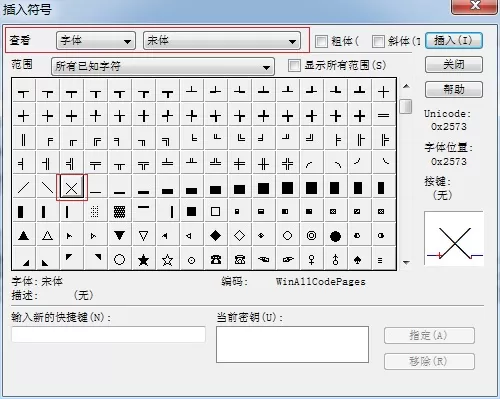The width and height of the screenshot is (500, 399).
Task: Click the 字体: 宋体 status label
Action: coord(37,282)
